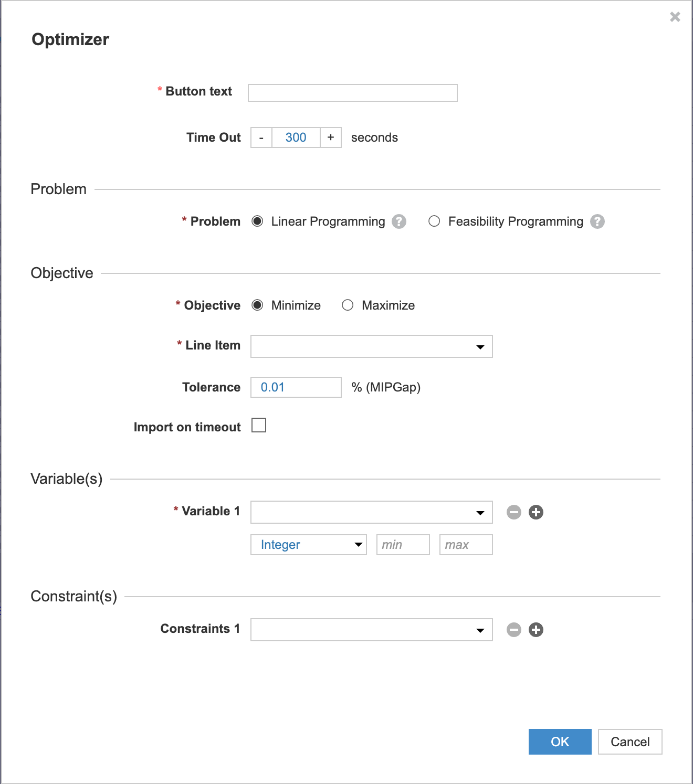Select the Linear Programming radio option
This screenshot has width=693, height=784.
pos(257,221)
